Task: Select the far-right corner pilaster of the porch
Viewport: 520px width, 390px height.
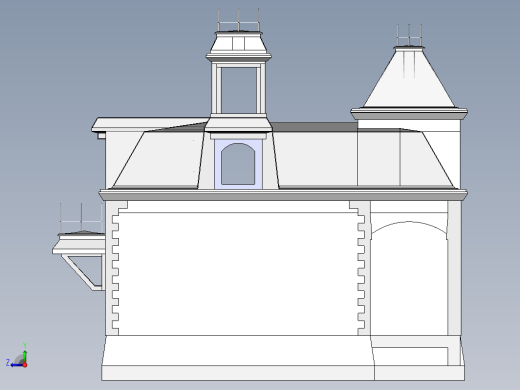Action: coord(454,268)
